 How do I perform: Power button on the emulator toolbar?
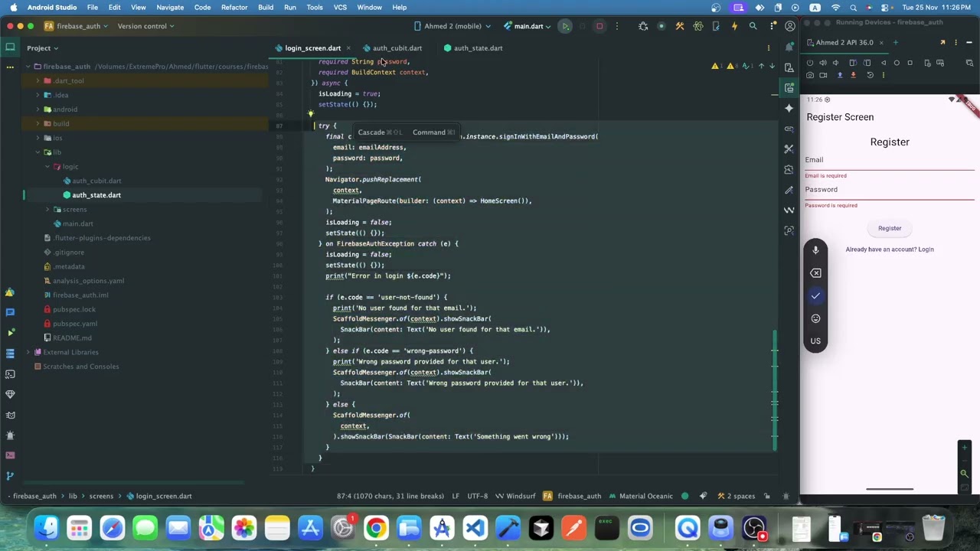(x=810, y=63)
